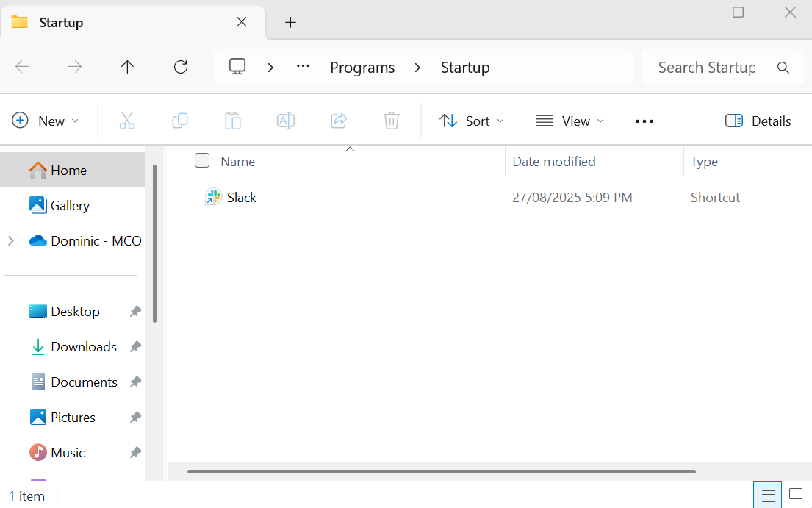Switch to large thumbnails view in status bar
Image resolution: width=812 pixels, height=508 pixels.
pyautogui.click(x=795, y=495)
